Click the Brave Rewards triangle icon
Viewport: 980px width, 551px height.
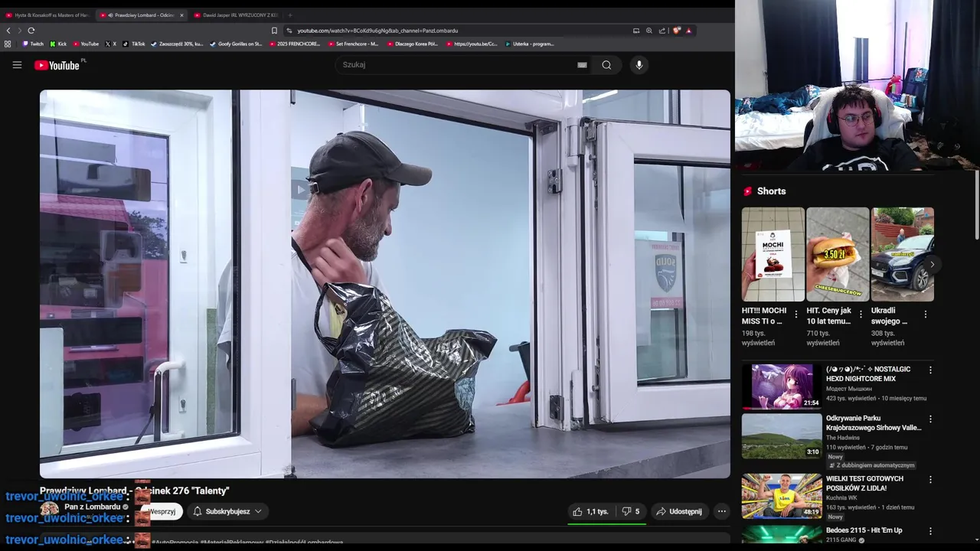[x=688, y=31]
